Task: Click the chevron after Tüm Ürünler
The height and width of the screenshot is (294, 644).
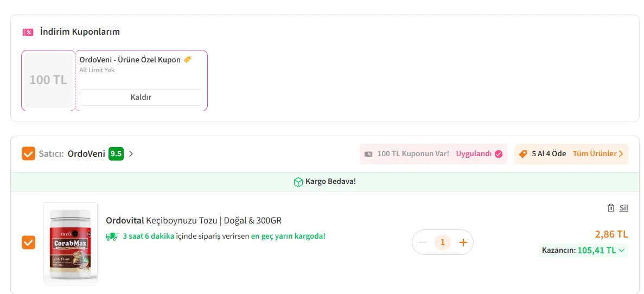Action: [621, 154]
